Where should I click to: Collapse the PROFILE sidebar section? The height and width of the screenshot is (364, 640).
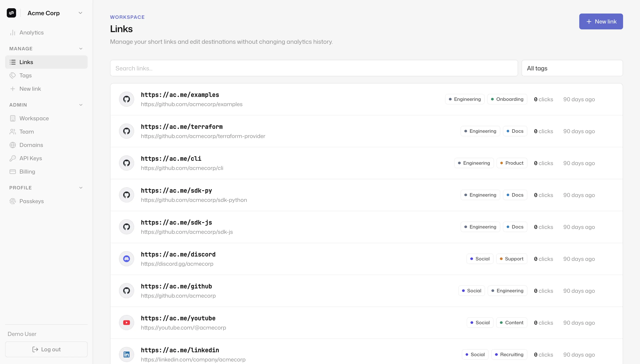coord(81,188)
